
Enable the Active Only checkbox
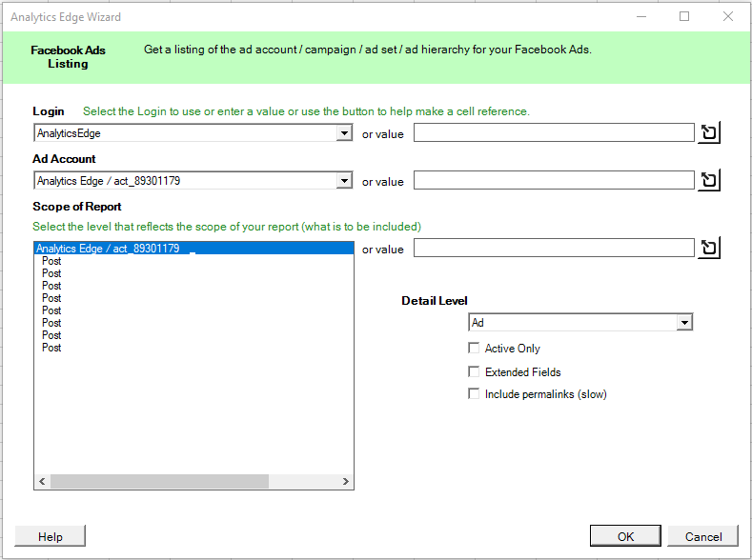474,349
